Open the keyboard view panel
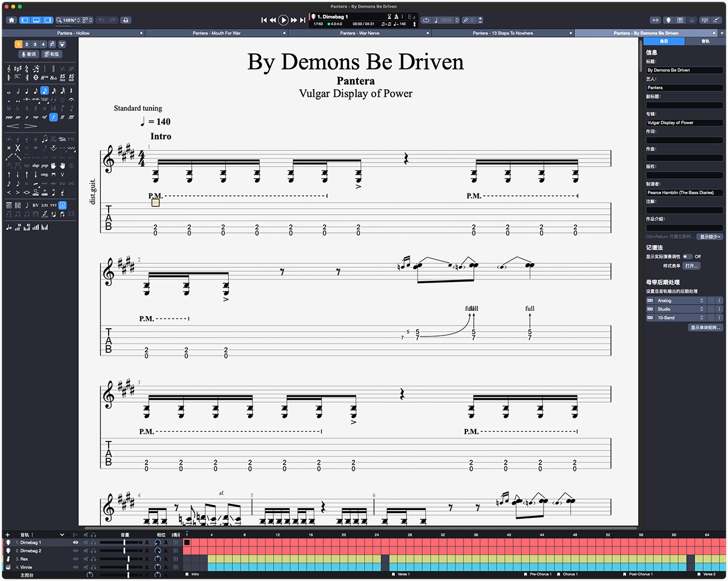 (680, 20)
